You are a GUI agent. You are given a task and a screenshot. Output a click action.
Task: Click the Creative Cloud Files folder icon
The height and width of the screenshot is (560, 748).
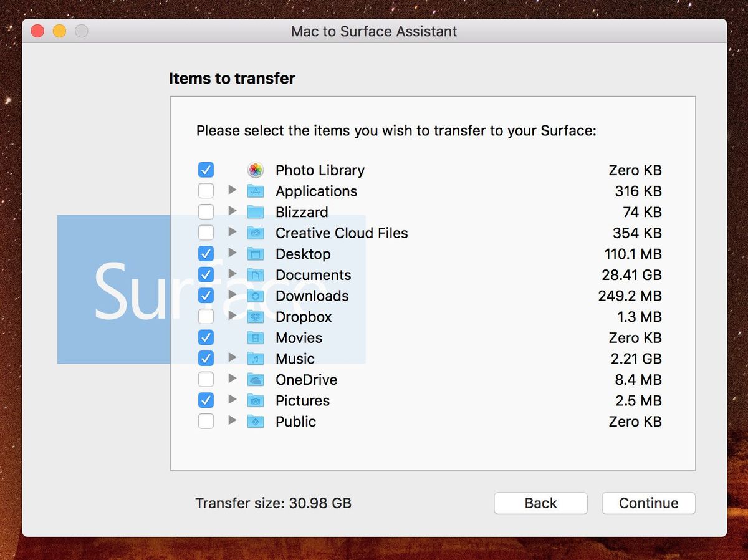click(256, 233)
